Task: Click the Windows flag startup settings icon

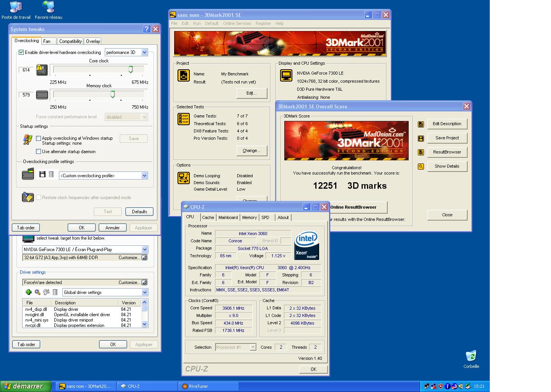Action: click(27, 140)
